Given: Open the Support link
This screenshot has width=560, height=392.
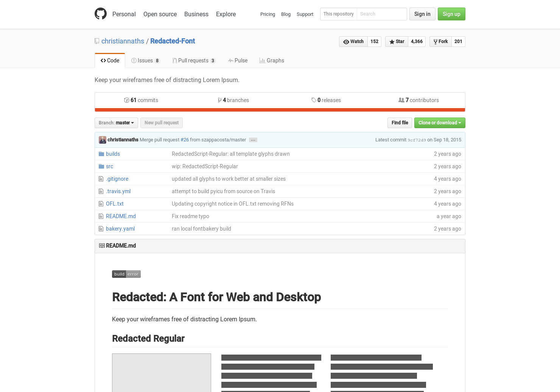Looking at the screenshot, I should click(x=305, y=14).
